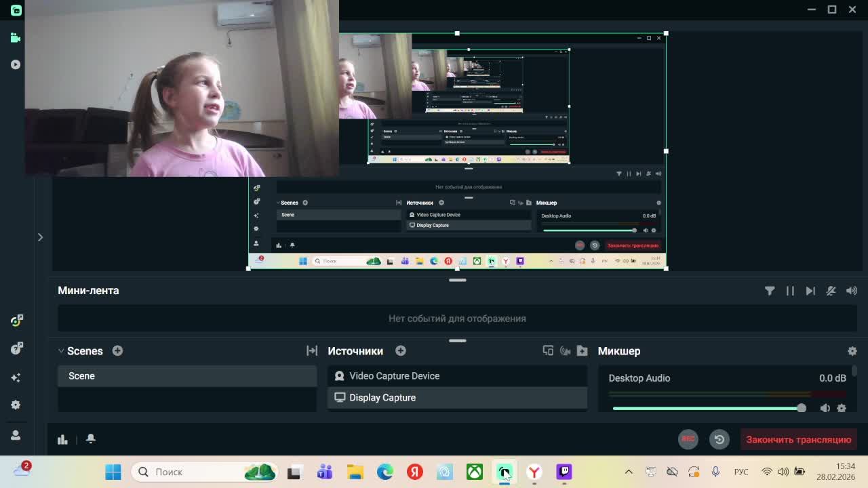
Task: Open the Streamlabs logo menu
Action: pyautogui.click(x=16, y=10)
